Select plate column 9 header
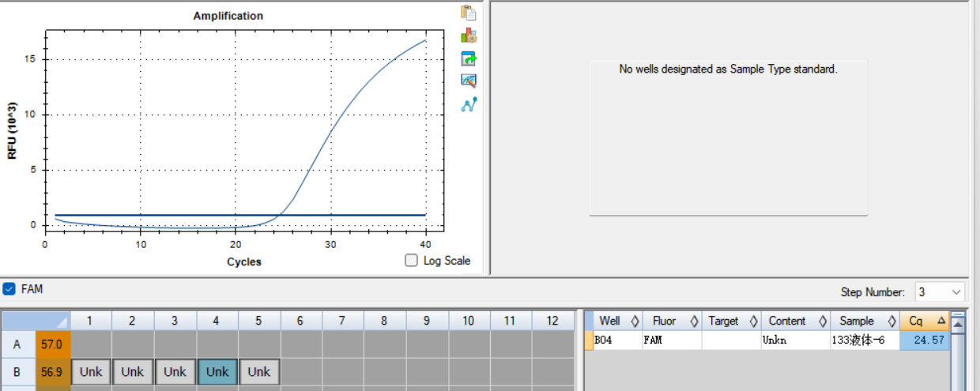Image resolution: width=980 pixels, height=391 pixels. click(x=427, y=321)
